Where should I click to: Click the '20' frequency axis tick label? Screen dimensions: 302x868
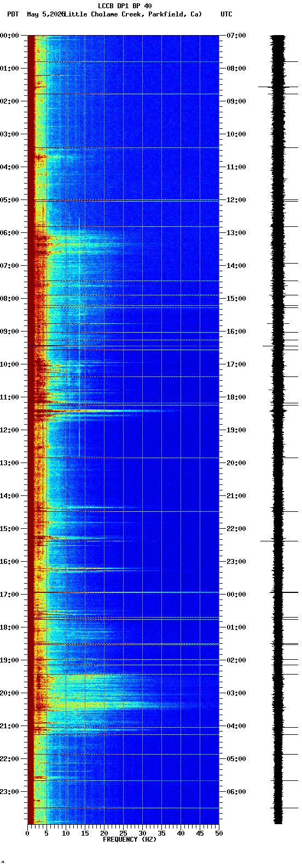[104, 833]
